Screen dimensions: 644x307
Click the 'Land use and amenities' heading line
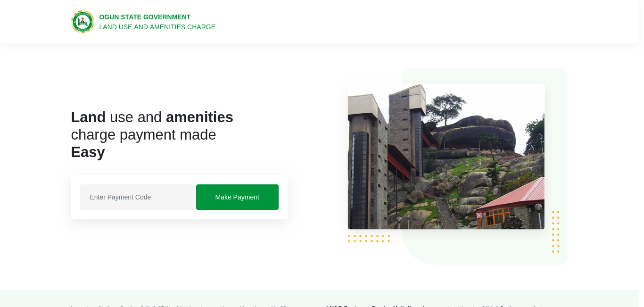pos(152,117)
